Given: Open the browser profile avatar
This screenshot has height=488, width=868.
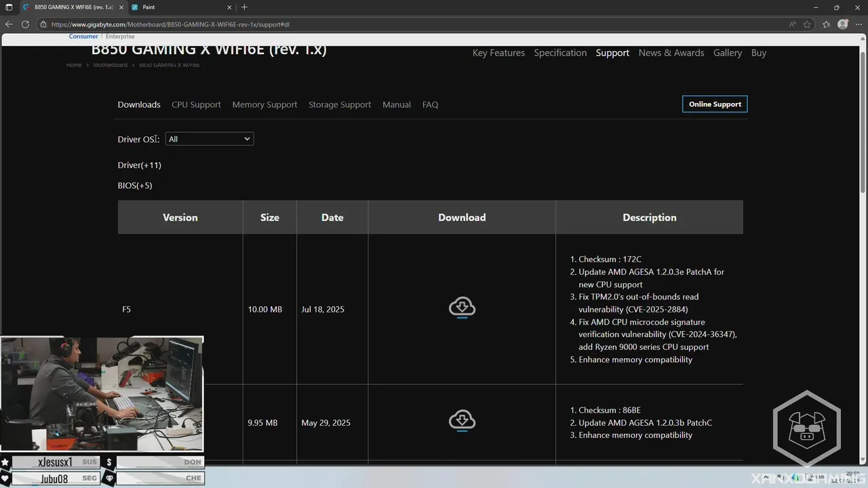Looking at the screenshot, I should [x=843, y=24].
